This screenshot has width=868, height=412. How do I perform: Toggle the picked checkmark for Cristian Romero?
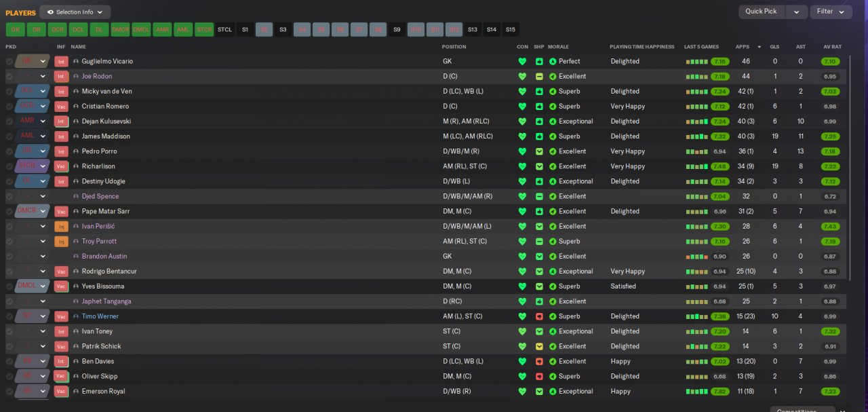[x=9, y=106]
